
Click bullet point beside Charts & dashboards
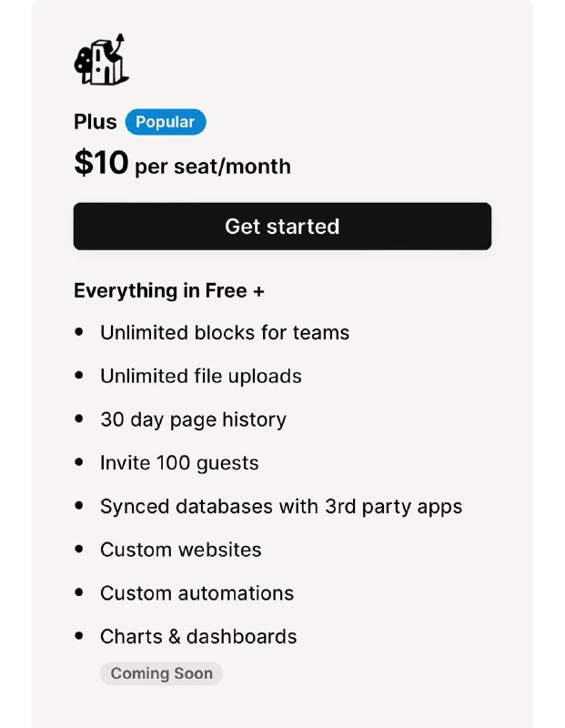coord(79,635)
